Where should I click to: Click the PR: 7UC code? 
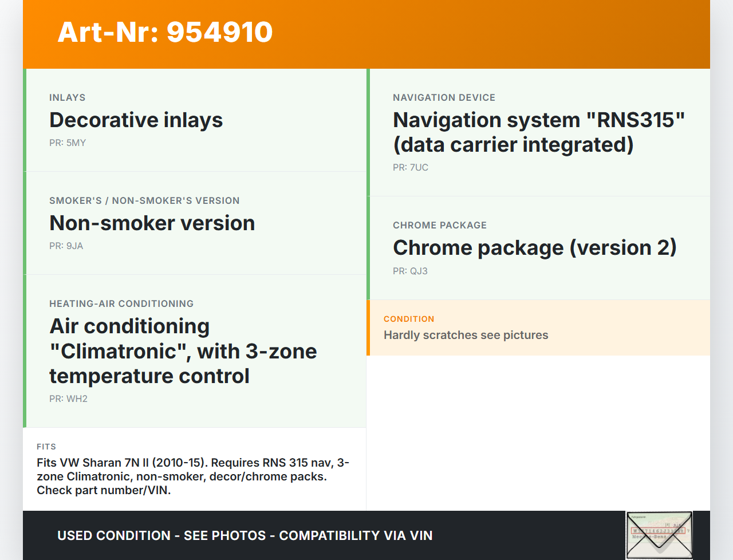click(x=411, y=168)
